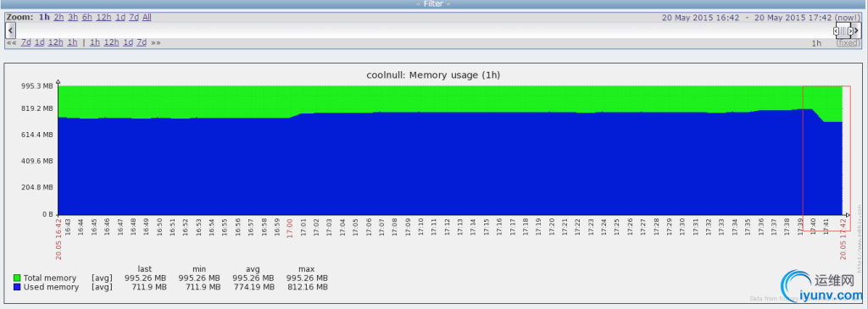Image resolution: width=868 pixels, height=309 pixels.
Task: Set zoom period to 3h
Action: pyautogui.click(x=73, y=17)
